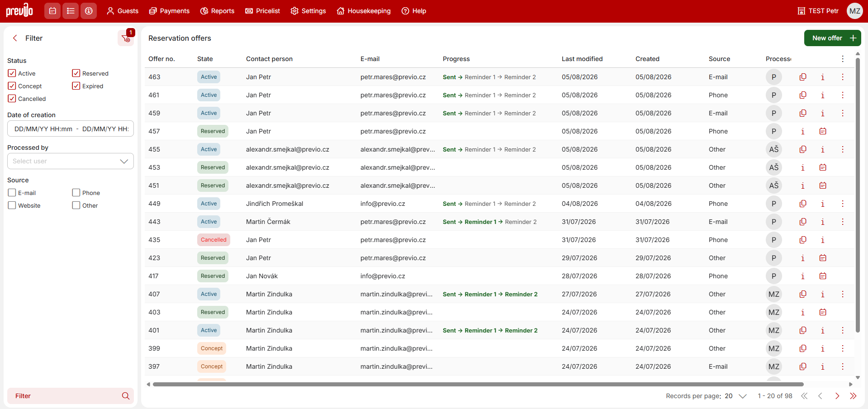The height and width of the screenshot is (409, 868).
Task: Uncheck the Expired status checkbox
Action: pyautogui.click(x=76, y=86)
